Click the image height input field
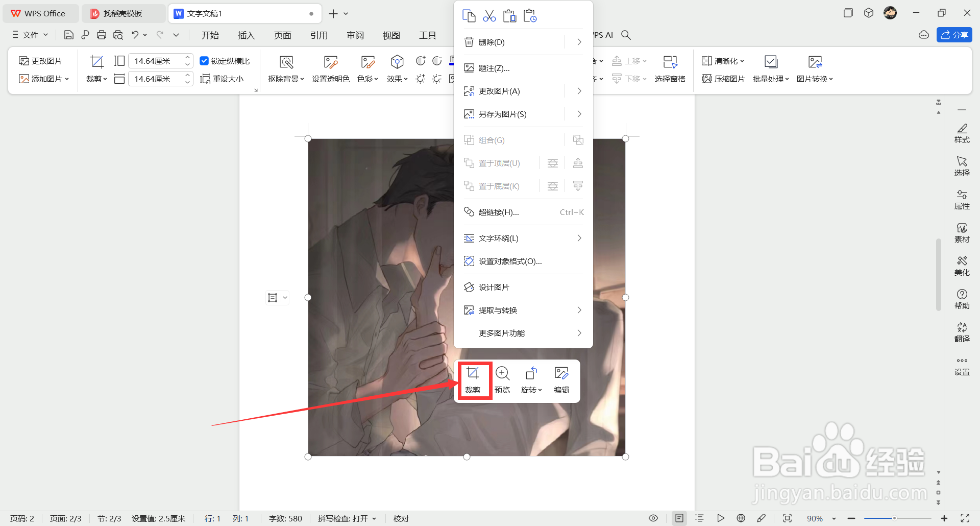Viewport: 980px width, 526px height. (x=156, y=61)
